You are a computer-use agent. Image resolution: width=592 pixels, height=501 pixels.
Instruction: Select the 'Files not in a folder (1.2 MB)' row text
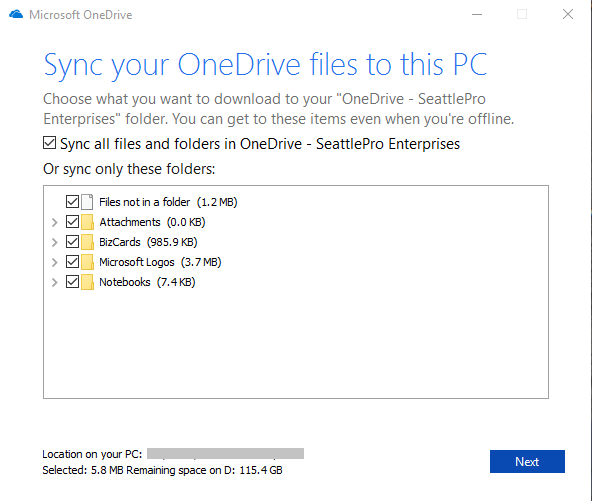coord(168,202)
